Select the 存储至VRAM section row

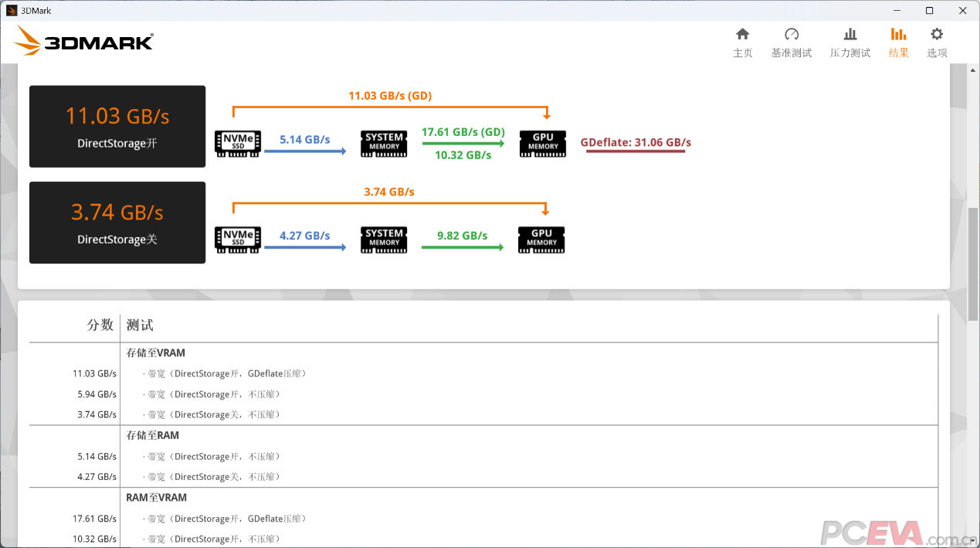click(156, 353)
